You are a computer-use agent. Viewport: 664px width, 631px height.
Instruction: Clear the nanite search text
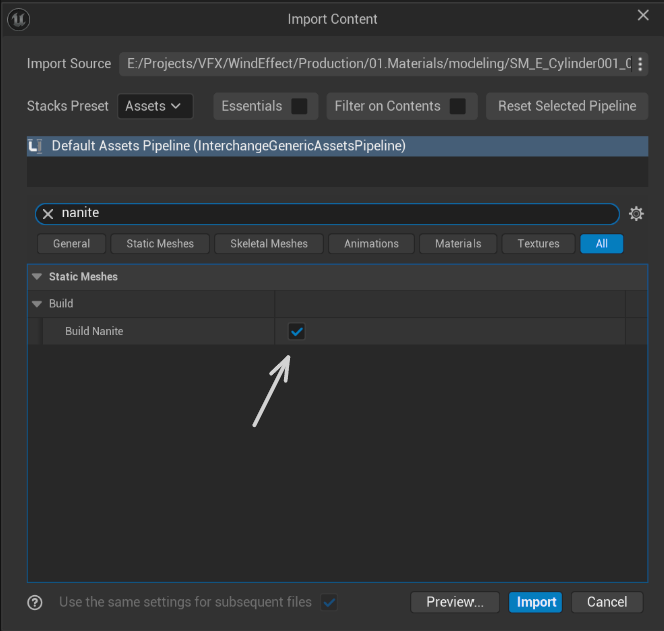click(x=47, y=214)
